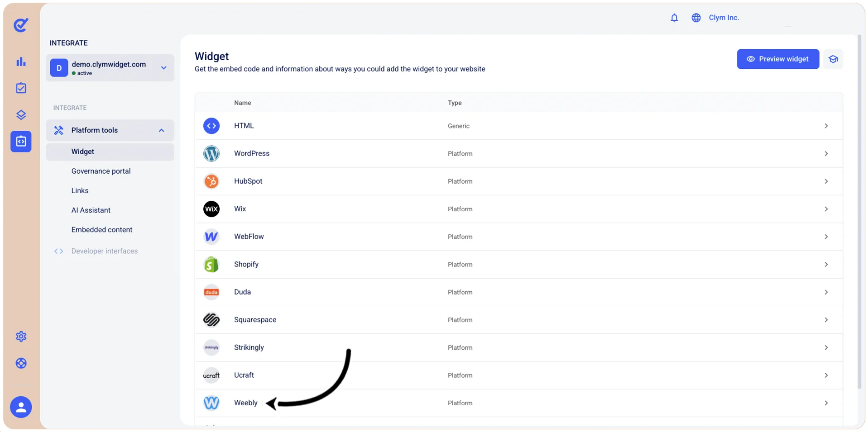Click the Type column header
The height and width of the screenshot is (432, 868).
pos(455,103)
